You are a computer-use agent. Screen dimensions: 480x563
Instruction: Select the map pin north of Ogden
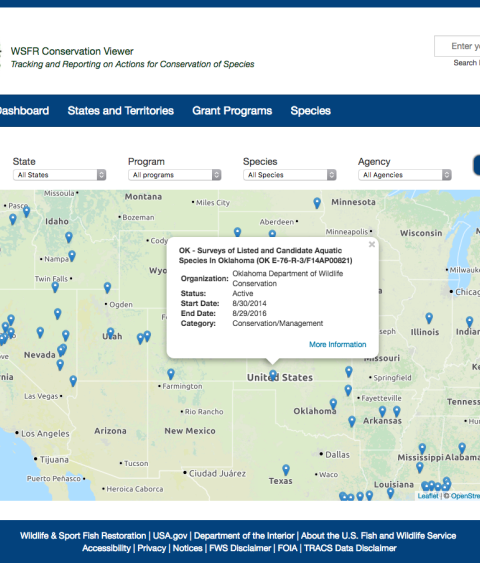click(107, 288)
